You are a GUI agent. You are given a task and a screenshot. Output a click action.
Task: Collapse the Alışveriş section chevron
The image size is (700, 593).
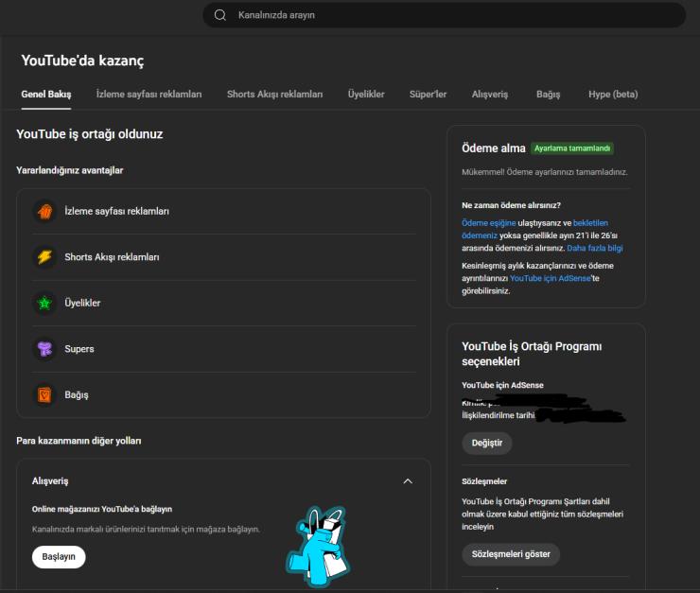pyautogui.click(x=408, y=480)
